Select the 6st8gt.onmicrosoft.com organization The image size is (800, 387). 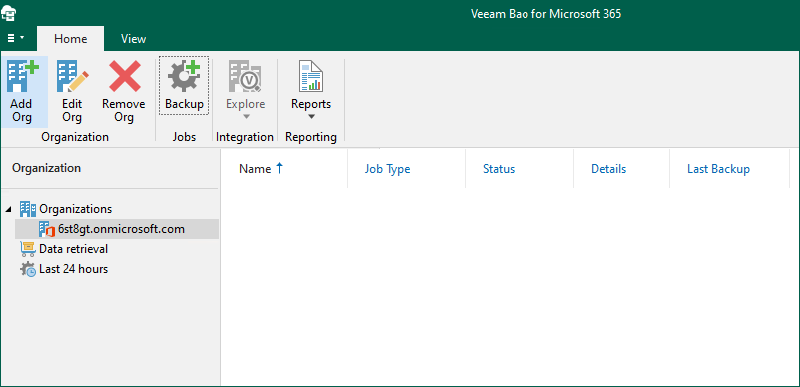(117, 229)
